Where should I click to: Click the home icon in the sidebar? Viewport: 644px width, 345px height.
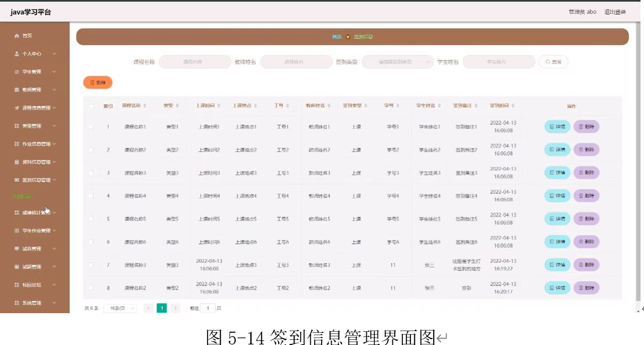coord(16,36)
